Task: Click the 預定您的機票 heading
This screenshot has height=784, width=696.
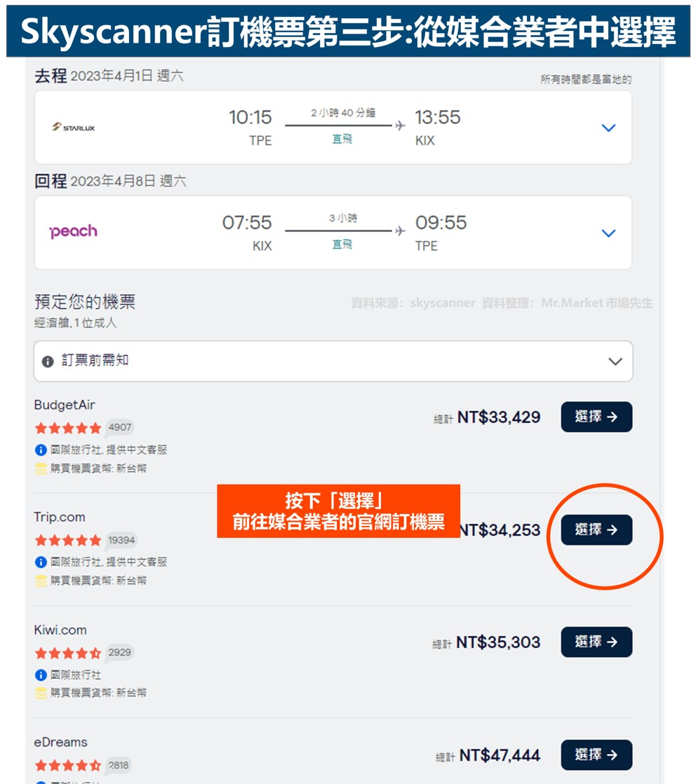Action: [85, 302]
